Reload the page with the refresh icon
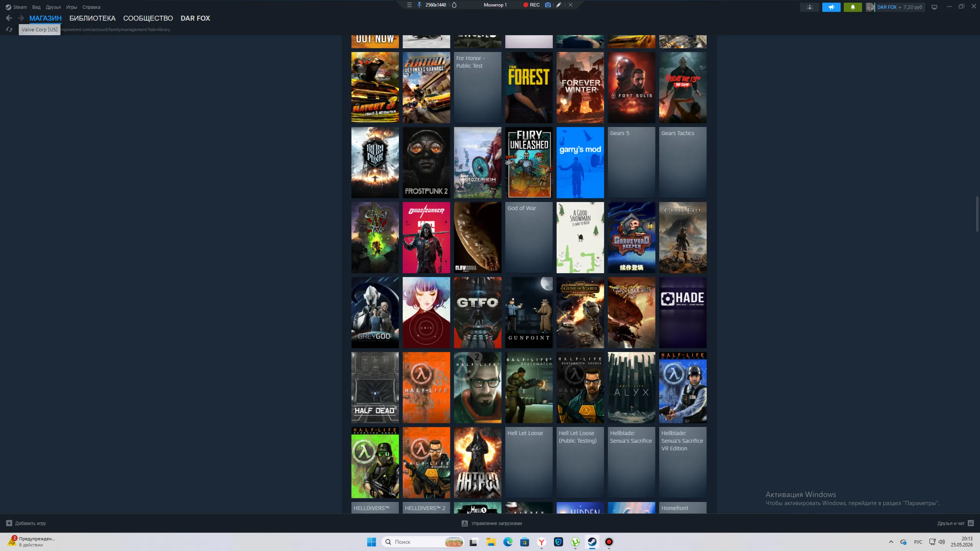Screen dimensions: 980x551 coord(9,29)
